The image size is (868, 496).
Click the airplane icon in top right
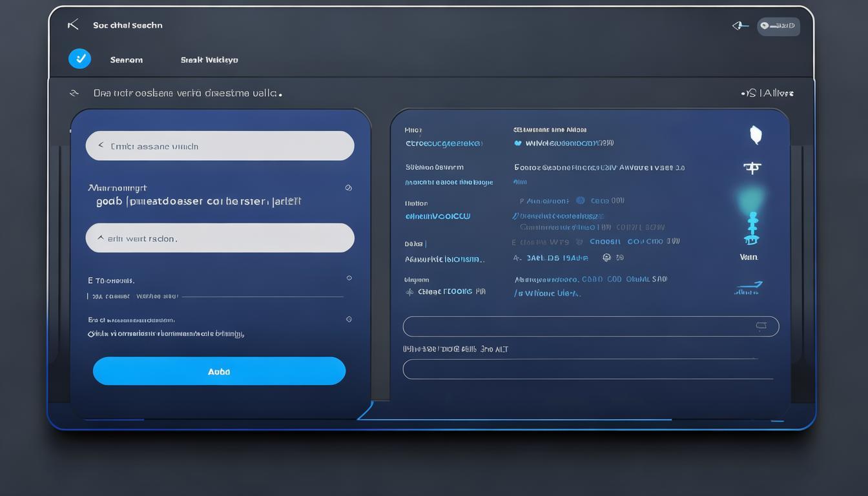point(740,26)
